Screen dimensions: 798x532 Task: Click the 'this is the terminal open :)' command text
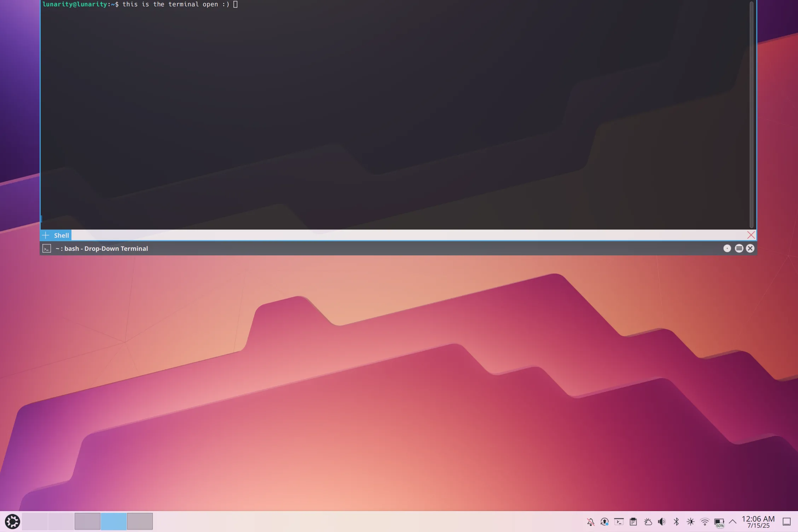176,4
